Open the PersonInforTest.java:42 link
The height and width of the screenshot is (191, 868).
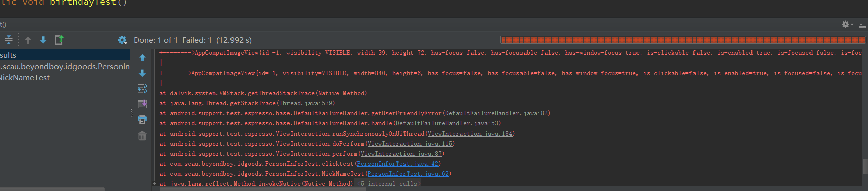[397, 164]
